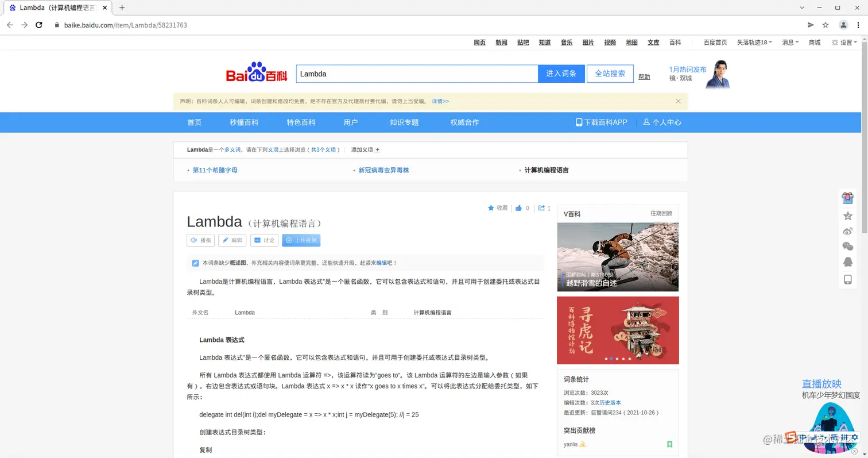The height and width of the screenshot is (458, 868).
Task: Open the 讨论 discussion button
Action: pos(264,240)
